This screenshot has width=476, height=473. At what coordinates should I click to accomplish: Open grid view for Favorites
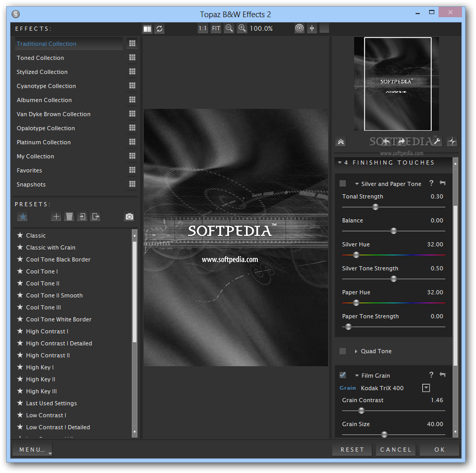pos(132,170)
